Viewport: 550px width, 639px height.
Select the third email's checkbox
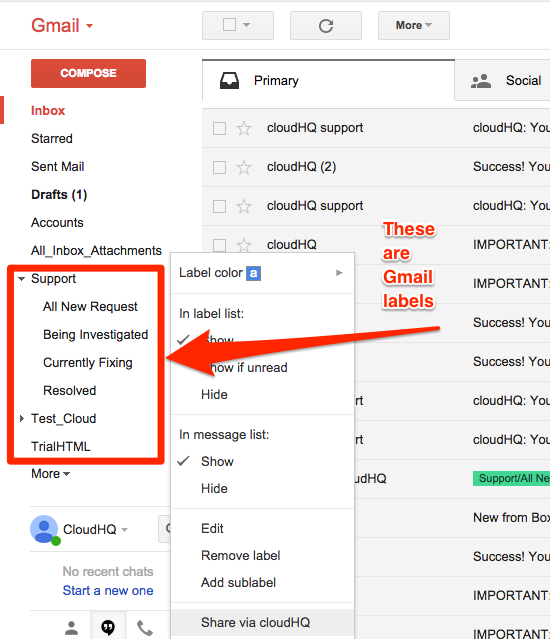(219, 206)
